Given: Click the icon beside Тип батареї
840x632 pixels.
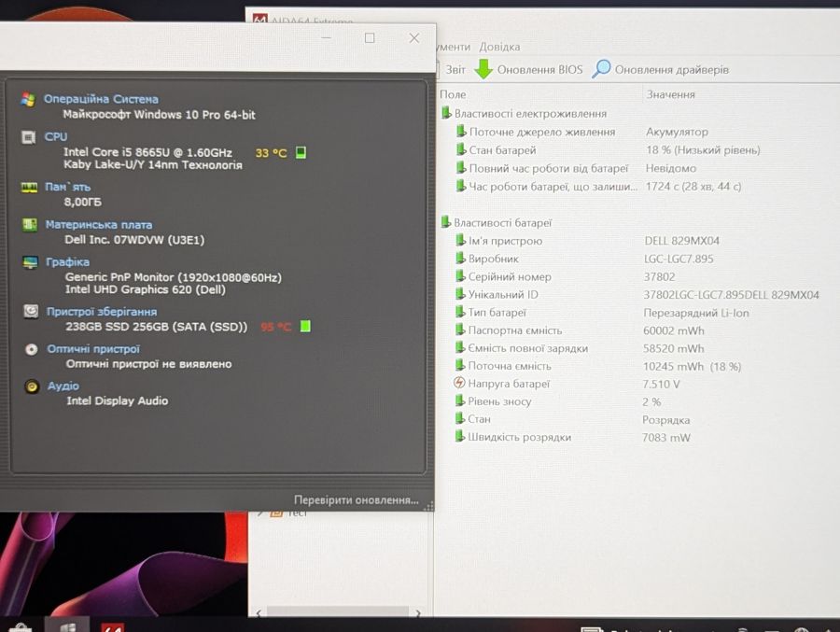Looking at the screenshot, I should (460, 312).
